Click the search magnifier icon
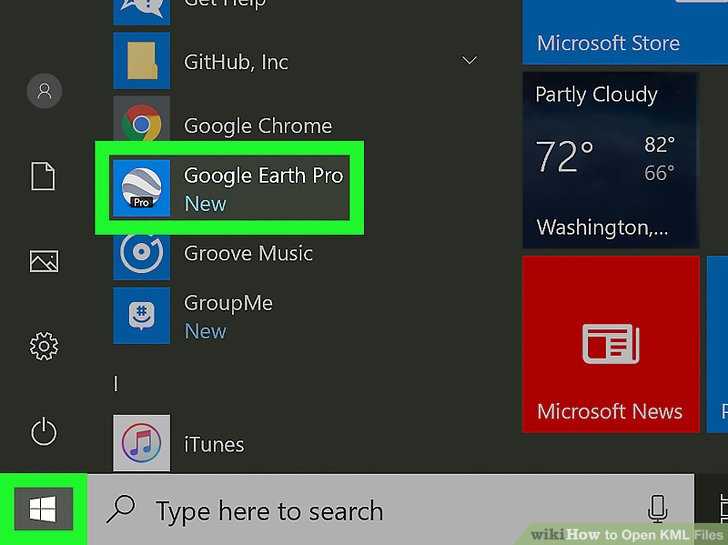The image size is (728, 545). pos(121,509)
